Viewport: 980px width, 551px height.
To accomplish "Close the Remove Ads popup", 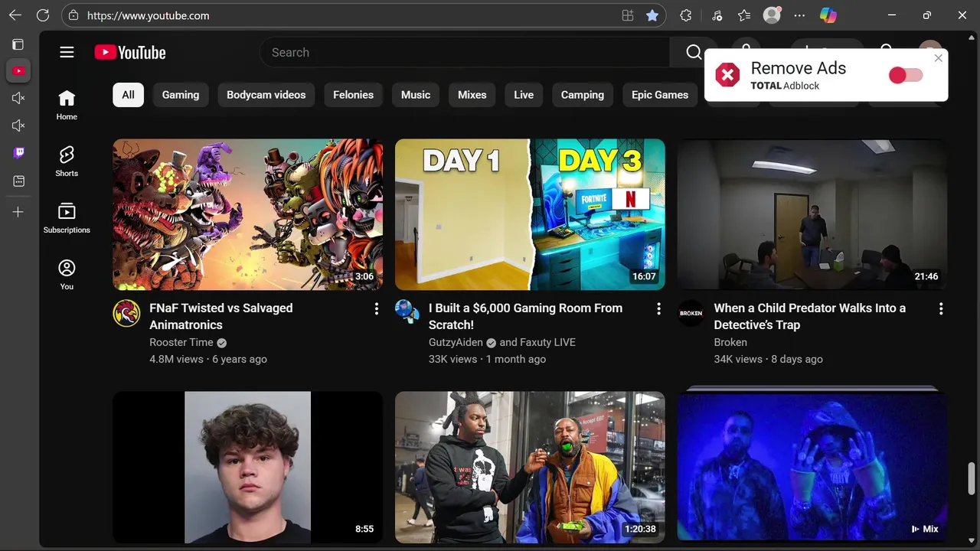I will pos(938,58).
